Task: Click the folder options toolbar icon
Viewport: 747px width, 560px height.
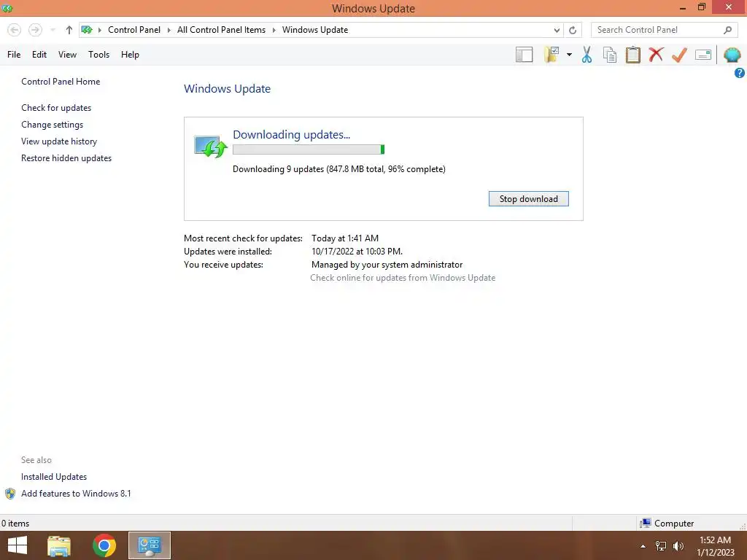Action: pos(551,55)
